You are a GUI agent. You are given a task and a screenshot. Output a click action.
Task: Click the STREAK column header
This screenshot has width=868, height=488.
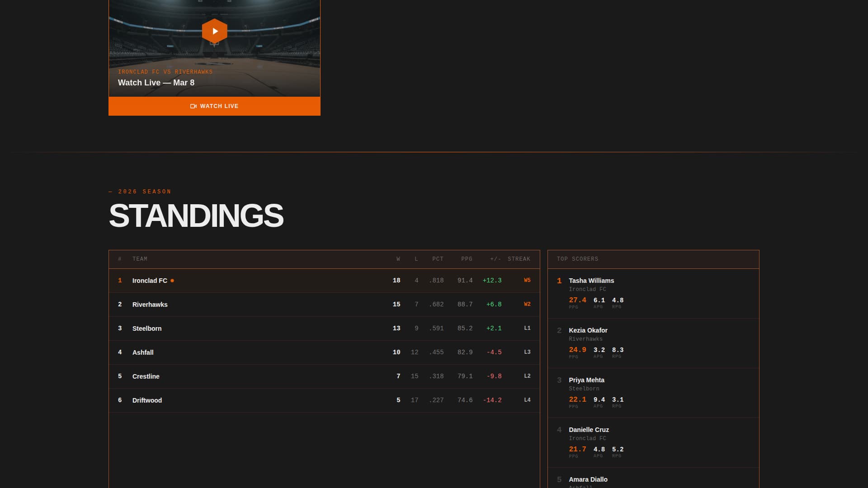(x=519, y=259)
